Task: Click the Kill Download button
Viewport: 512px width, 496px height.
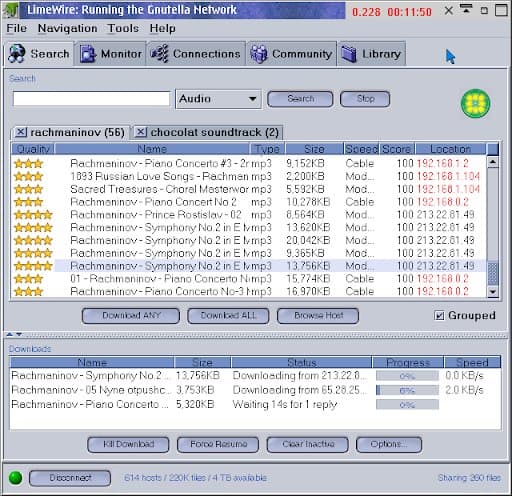Action: (128, 444)
